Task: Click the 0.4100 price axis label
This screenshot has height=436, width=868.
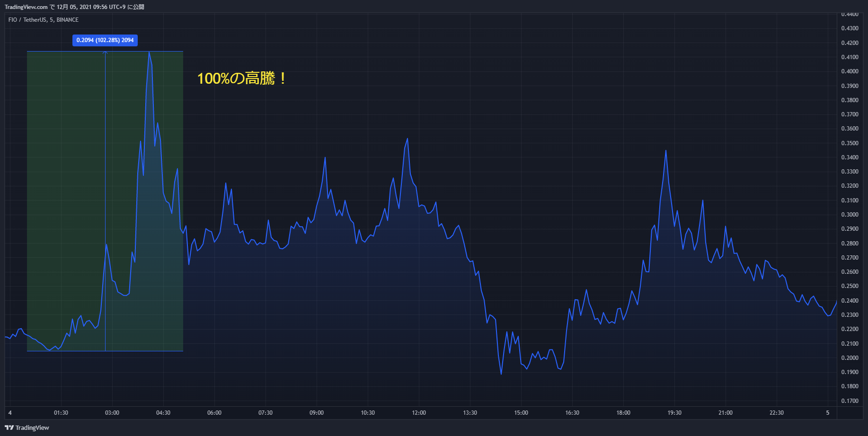Action: (850, 57)
